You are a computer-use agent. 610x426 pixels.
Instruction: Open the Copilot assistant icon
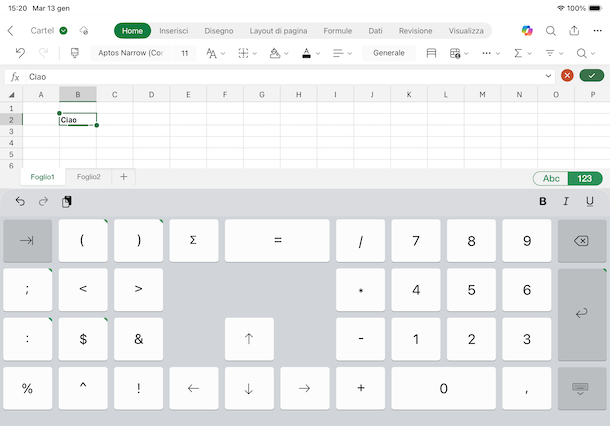(527, 30)
